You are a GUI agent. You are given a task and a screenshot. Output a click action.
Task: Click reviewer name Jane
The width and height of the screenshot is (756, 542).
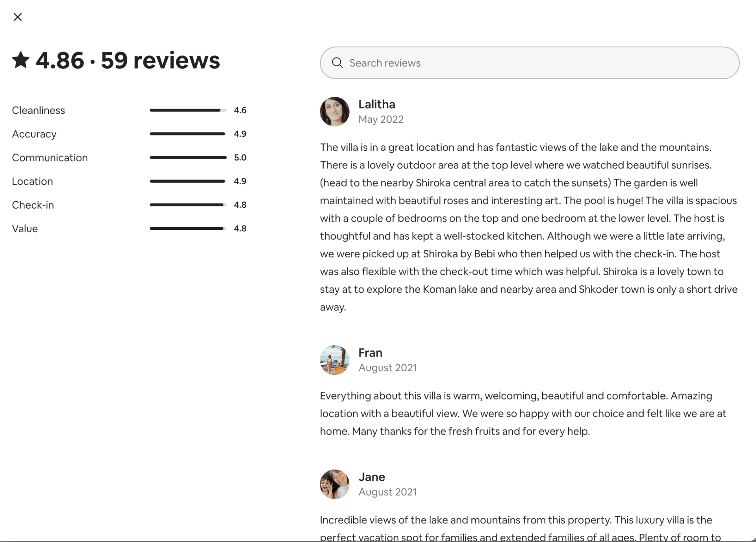pos(372,477)
